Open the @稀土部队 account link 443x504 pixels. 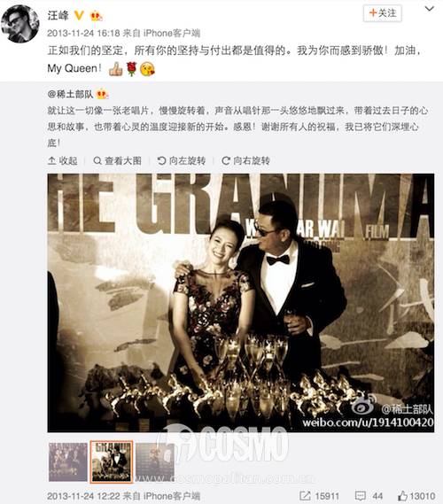click(x=70, y=94)
